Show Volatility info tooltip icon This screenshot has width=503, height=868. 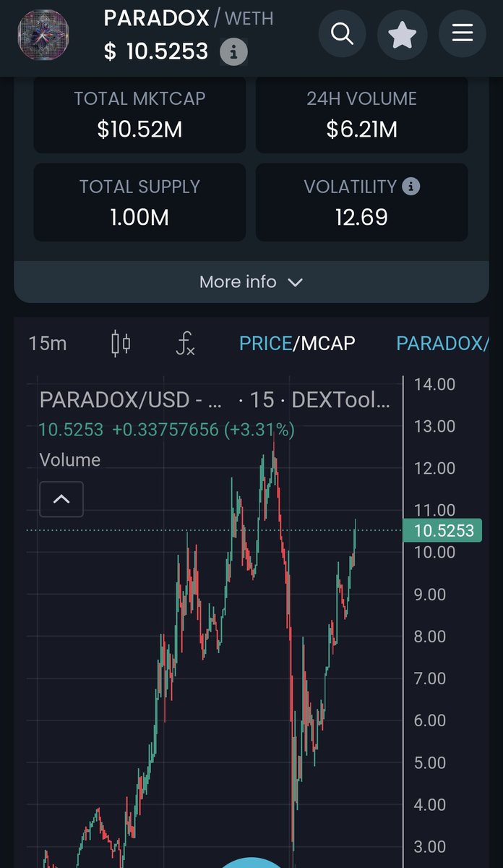coord(411,187)
